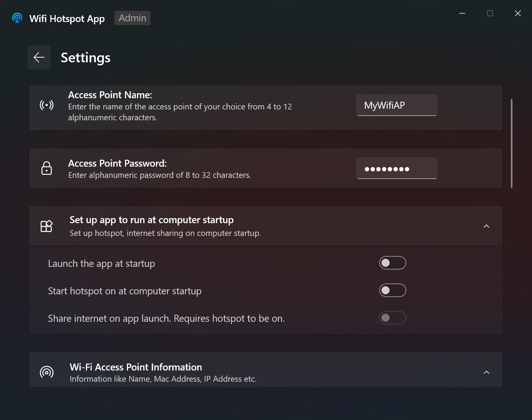Click the padlock icon beside Access Point Password

pos(46,168)
